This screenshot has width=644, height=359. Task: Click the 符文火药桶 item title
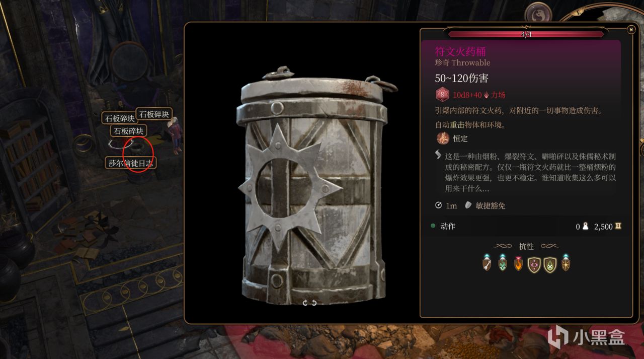pyautogui.click(x=460, y=51)
